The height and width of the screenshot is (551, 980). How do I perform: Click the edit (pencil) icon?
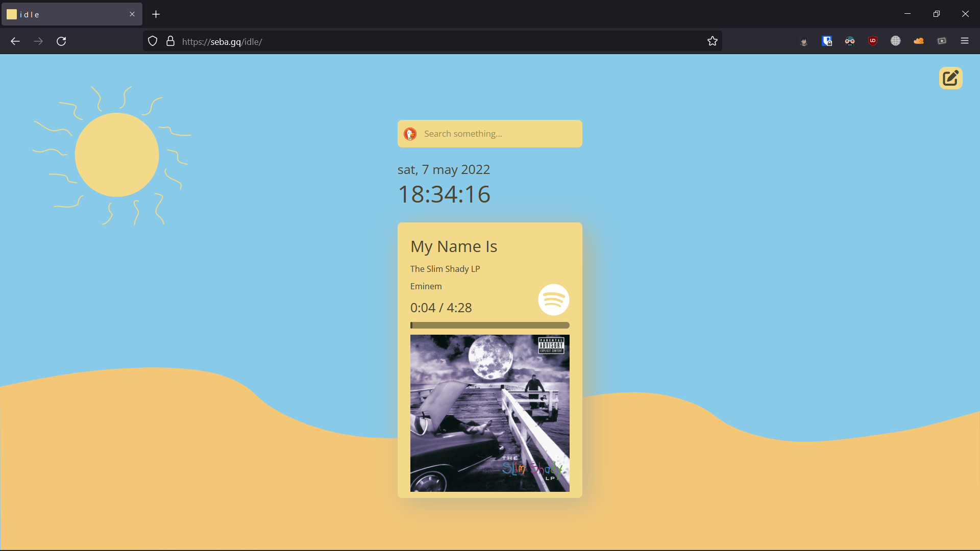coord(950,78)
